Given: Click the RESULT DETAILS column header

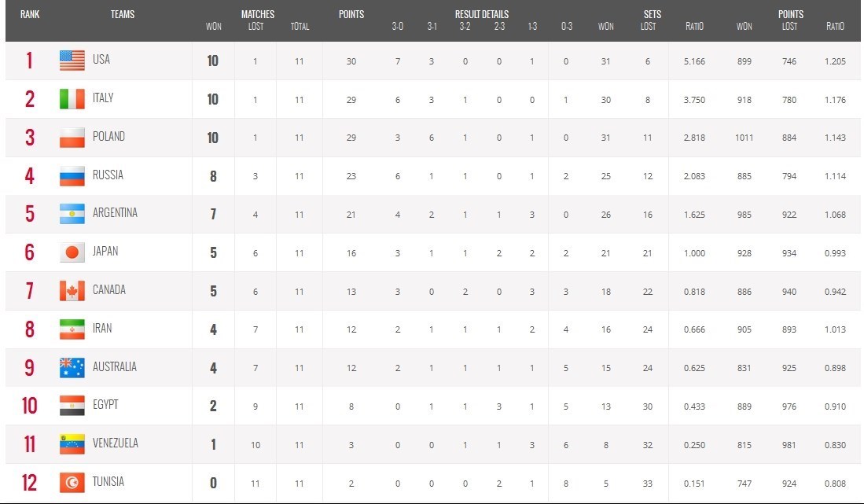Looking at the screenshot, I should [x=481, y=14].
